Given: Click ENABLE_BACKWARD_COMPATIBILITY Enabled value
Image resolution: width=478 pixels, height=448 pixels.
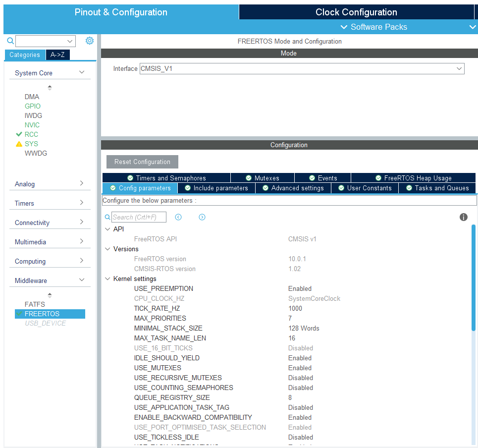Looking at the screenshot, I should tap(300, 417).
